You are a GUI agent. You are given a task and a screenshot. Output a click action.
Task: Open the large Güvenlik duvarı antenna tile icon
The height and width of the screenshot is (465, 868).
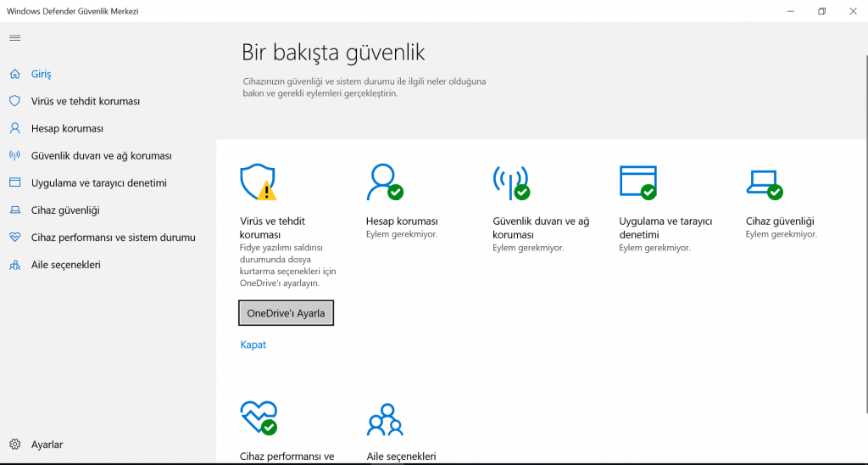click(x=511, y=182)
